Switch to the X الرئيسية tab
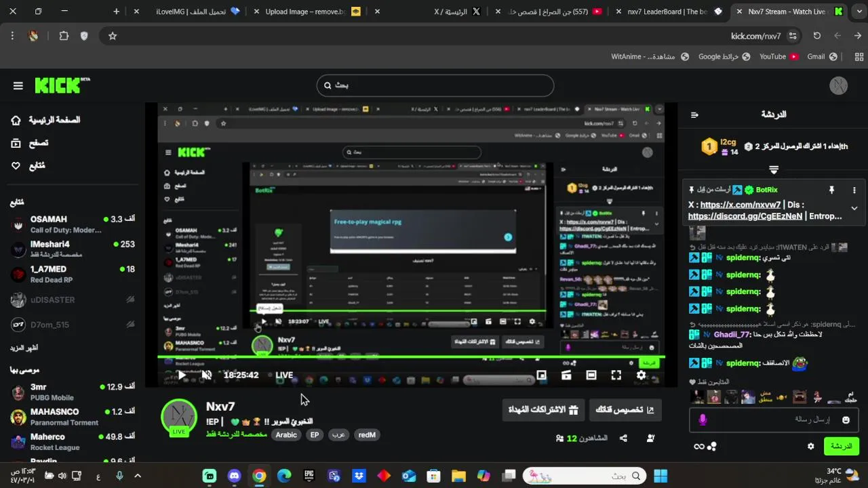 [460, 12]
